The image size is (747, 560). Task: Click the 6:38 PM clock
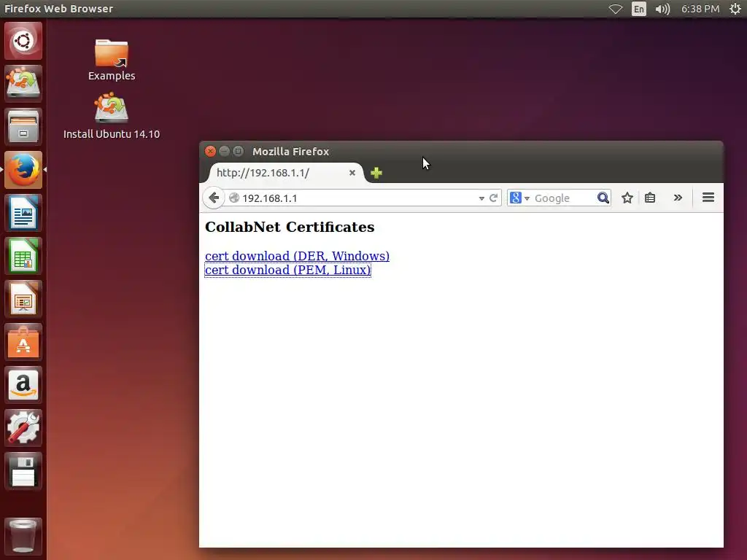point(700,9)
